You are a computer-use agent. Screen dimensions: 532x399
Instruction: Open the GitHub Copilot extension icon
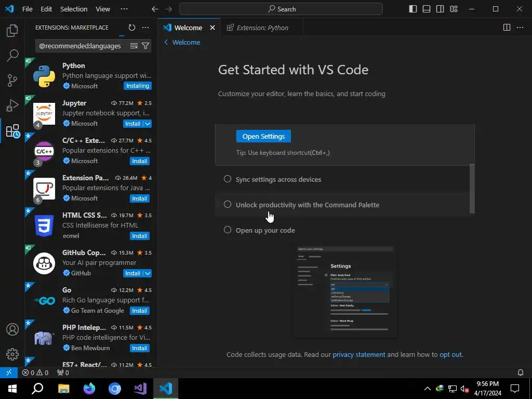pyautogui.click(x=44, y=263)
